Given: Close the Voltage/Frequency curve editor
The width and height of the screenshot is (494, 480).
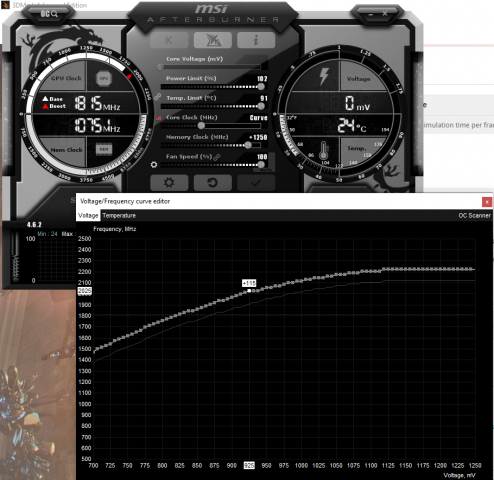Looking at the screenshot, I should tap(487, 202).
